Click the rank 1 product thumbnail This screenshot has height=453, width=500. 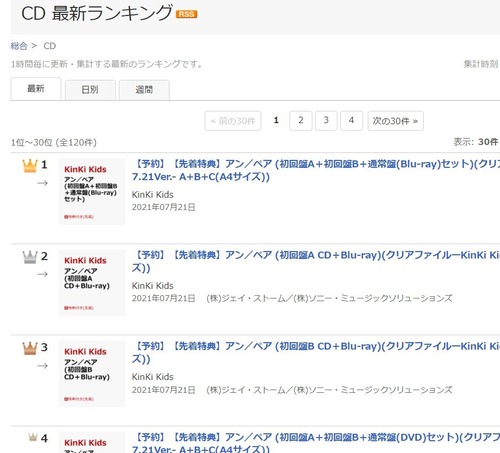pyautogui.click(x=92, y=191)
